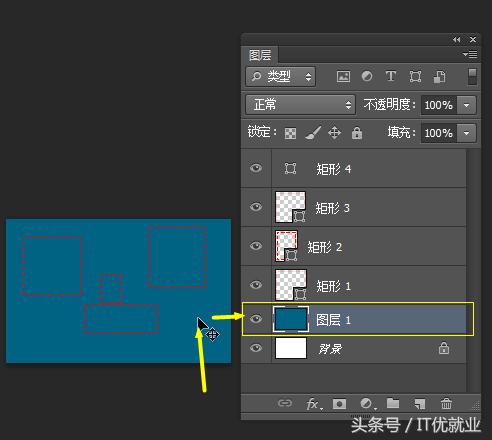Click the 填充 fill value field

(x=439, y=133)
